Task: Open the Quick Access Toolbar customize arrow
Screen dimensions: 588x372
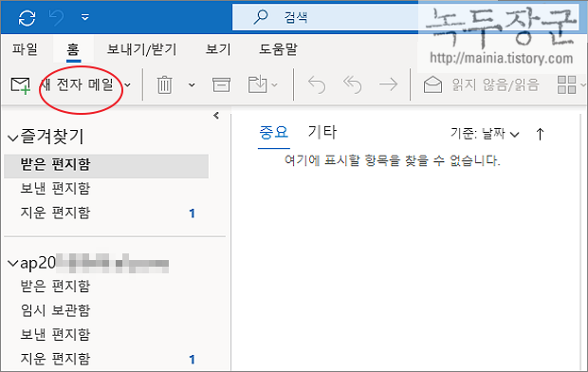Action: [85, 17]
